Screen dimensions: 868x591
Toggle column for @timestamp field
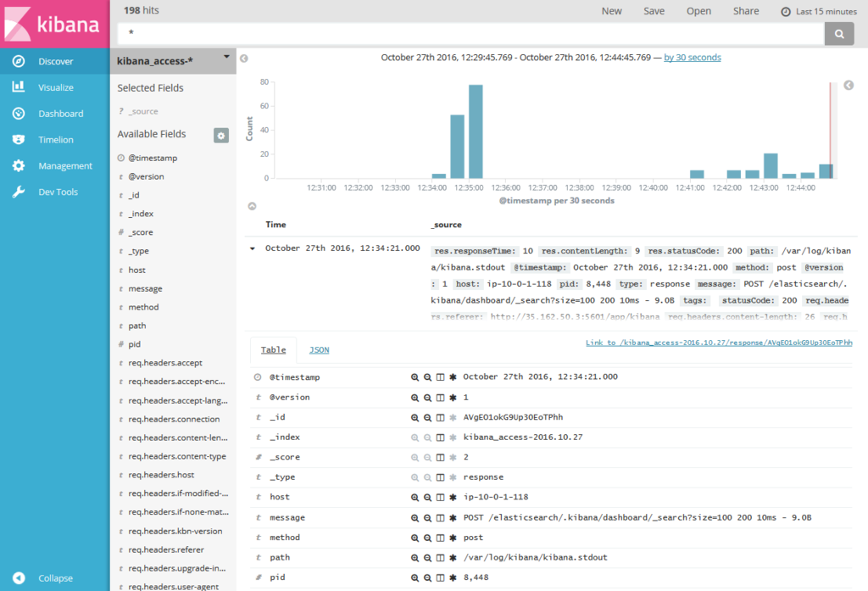[x=440, y=377]
